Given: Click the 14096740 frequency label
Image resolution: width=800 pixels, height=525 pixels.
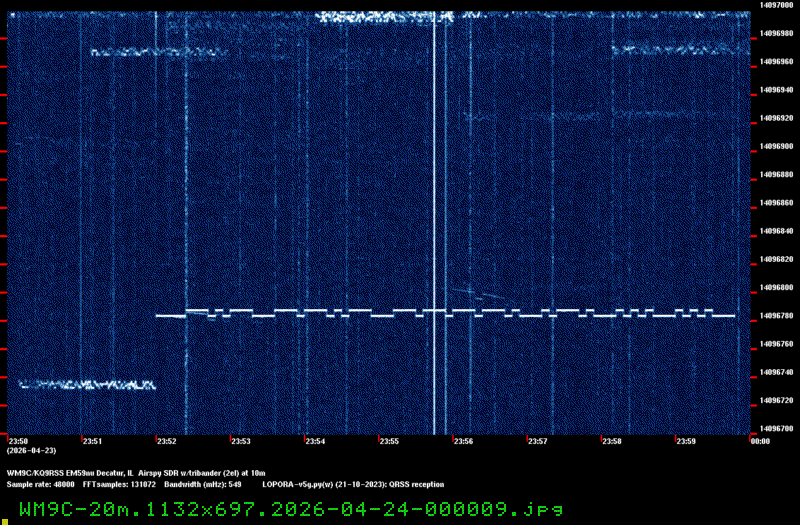Looking at the screenshot, I should tap(776, 372).
